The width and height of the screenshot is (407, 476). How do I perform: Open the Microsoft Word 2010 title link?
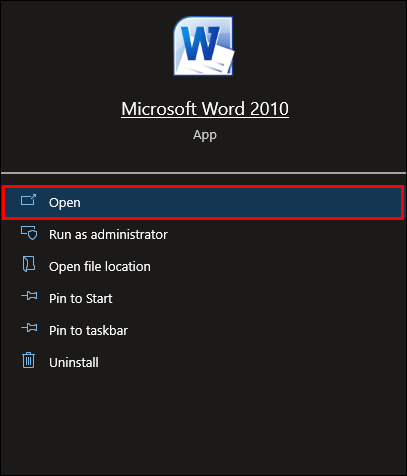pos(205,109)
